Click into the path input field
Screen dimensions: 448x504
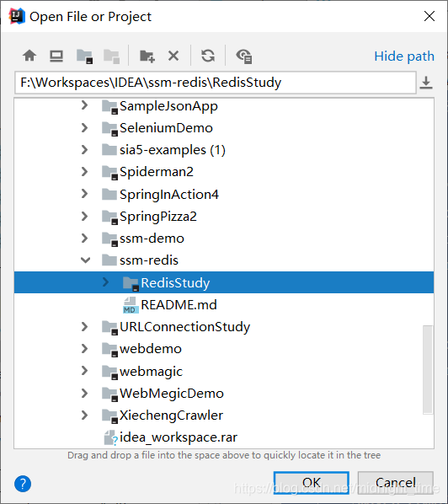(x=216, y=83)
